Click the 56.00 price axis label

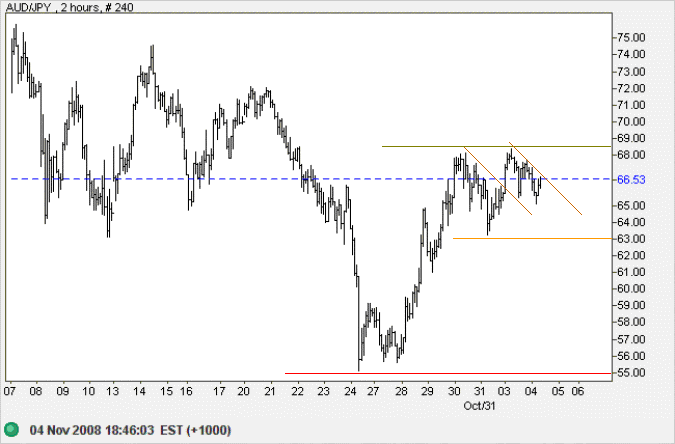(x=631, y=356)
